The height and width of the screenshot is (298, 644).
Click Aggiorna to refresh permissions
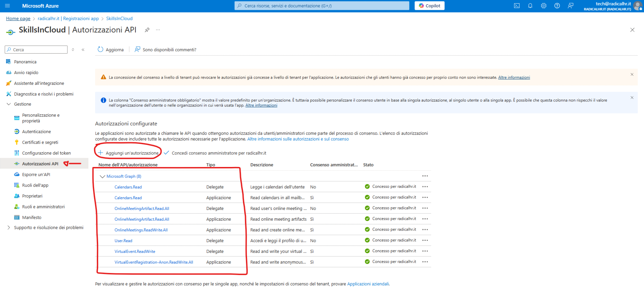(111, 50)
